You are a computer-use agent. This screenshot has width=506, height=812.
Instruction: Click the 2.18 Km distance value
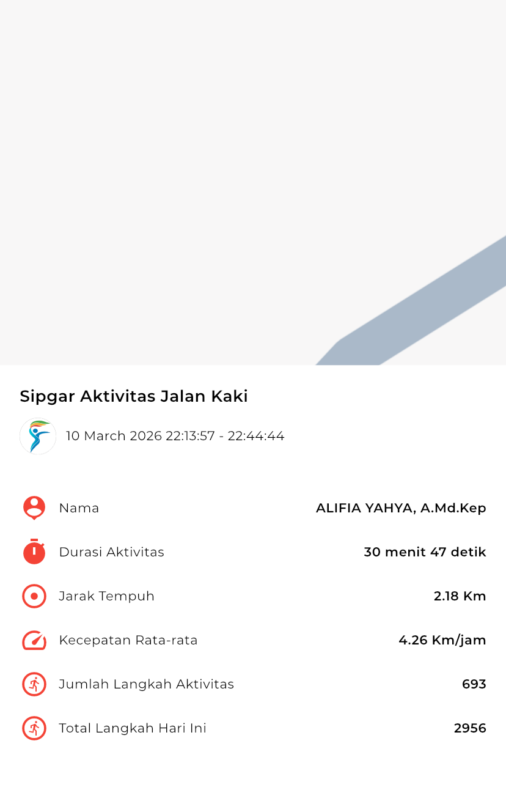coord(460,596)
